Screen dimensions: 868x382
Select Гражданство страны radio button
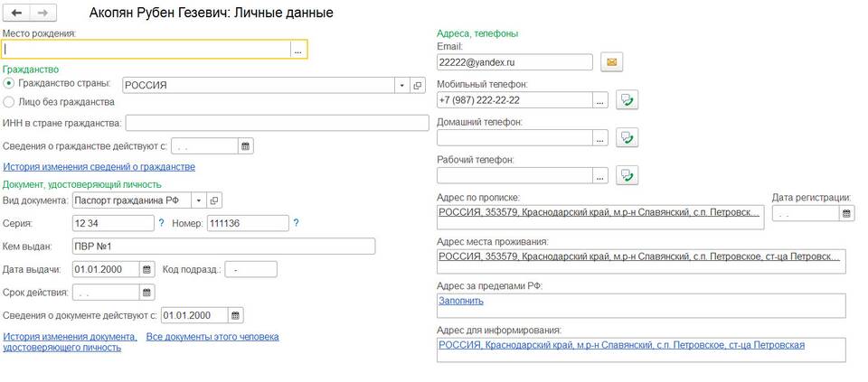(9, 83)
